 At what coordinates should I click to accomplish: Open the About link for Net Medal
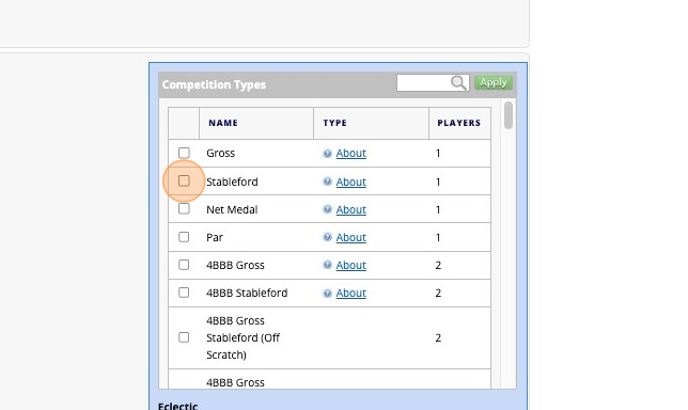click(351, 210)
